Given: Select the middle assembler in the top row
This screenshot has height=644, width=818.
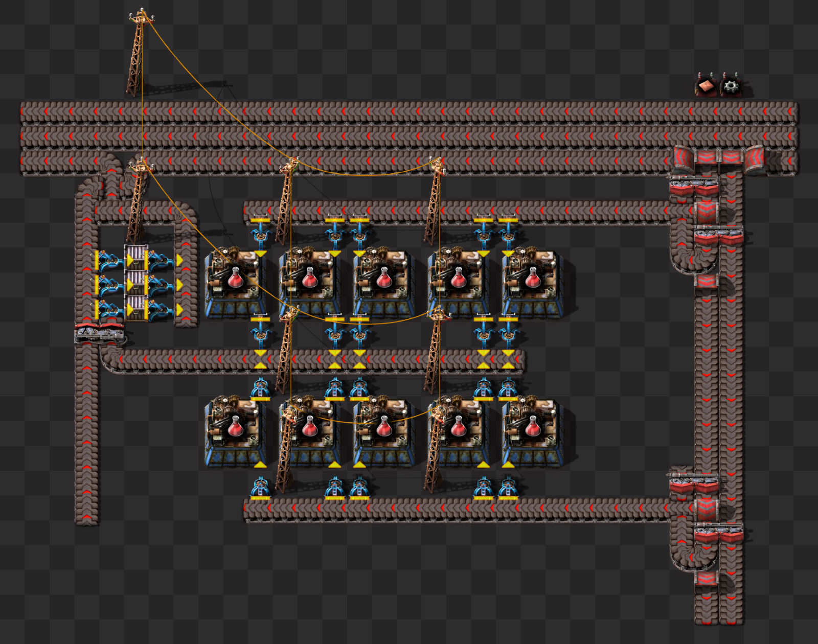Looking at the screenshot, I should 384,282.
